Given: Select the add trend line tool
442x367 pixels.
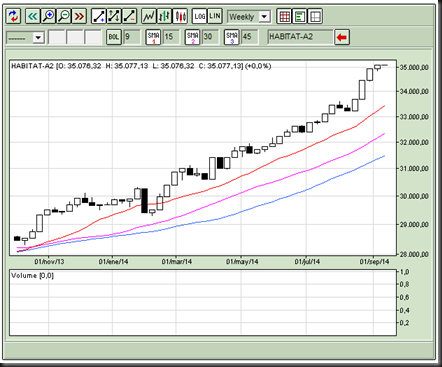Looking at the screenshot, I should point(99,16).
